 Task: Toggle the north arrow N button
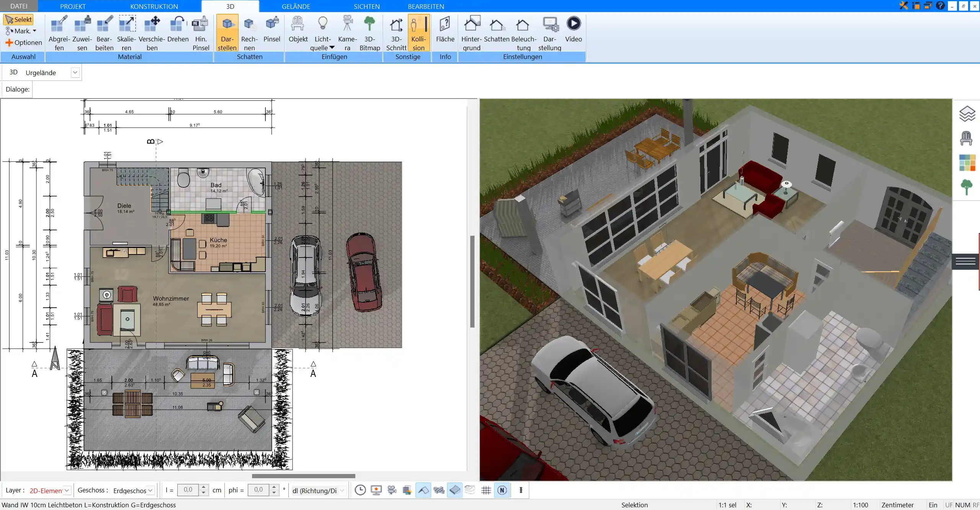[x=502, y=490]
